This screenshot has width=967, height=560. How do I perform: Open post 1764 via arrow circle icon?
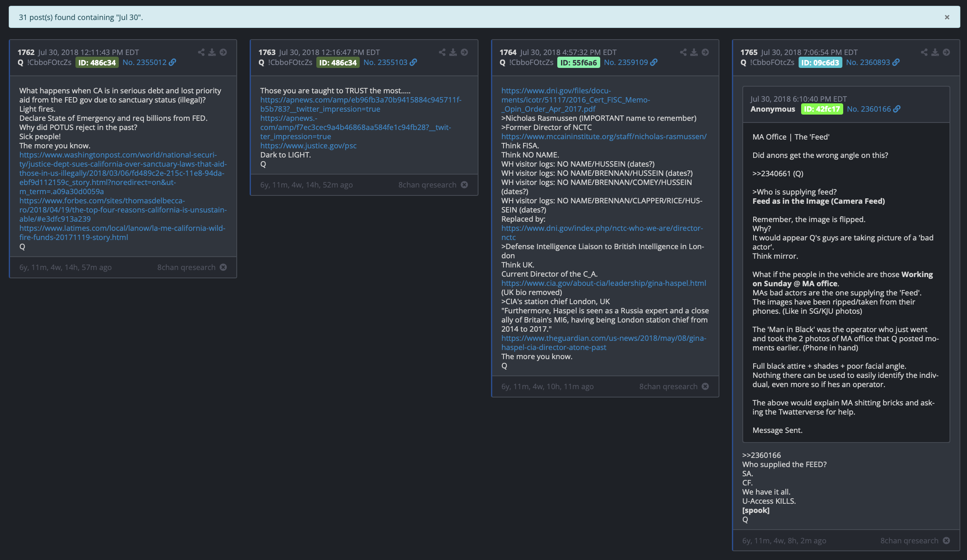705,52
